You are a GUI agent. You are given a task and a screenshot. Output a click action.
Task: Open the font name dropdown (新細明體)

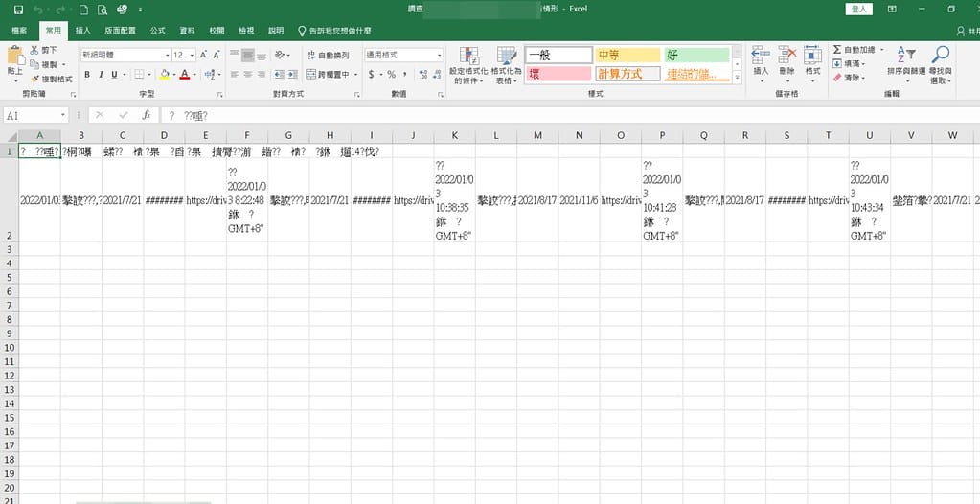168,55
